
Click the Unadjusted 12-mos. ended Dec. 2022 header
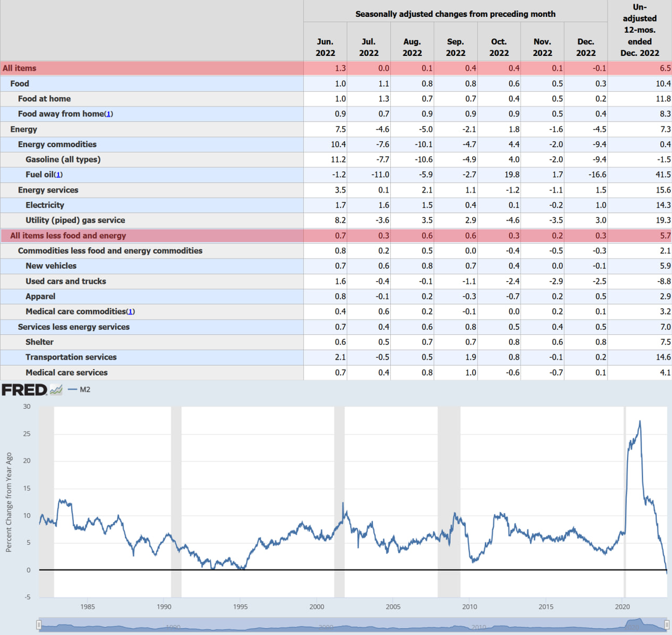[x=640, y=30]
